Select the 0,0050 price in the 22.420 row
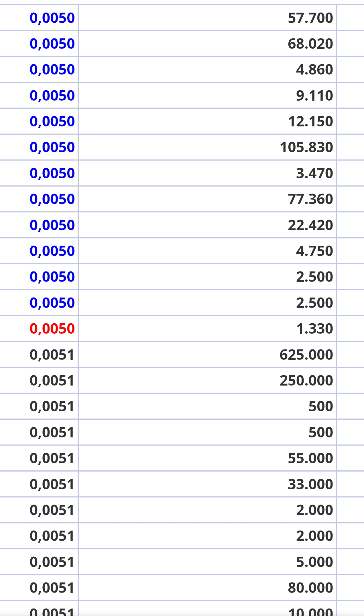Viewport: 364px width, 616px height. point(52,225)
